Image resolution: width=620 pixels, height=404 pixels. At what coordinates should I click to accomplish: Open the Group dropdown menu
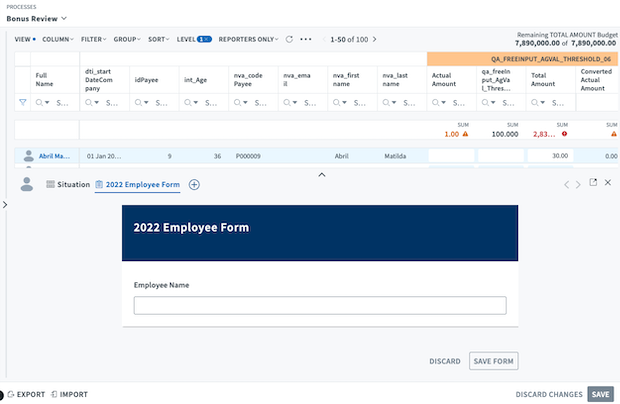[x=126, y=39]
